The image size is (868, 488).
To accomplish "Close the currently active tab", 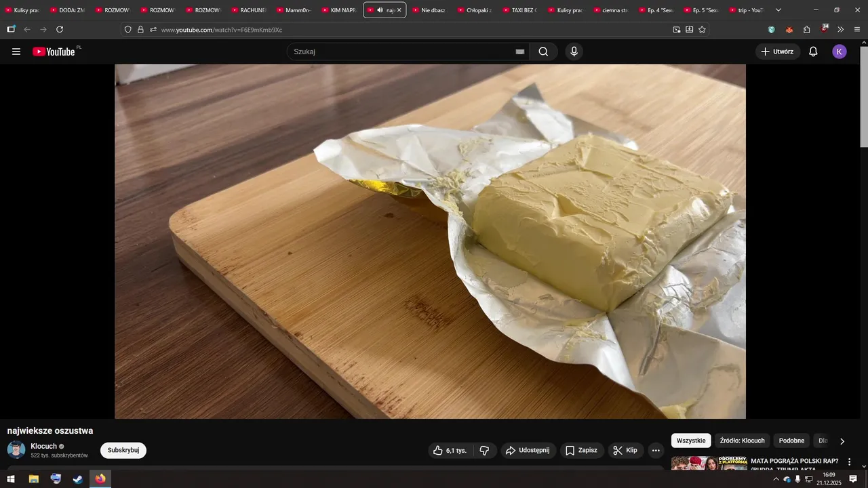I will [x=399, y=10].
